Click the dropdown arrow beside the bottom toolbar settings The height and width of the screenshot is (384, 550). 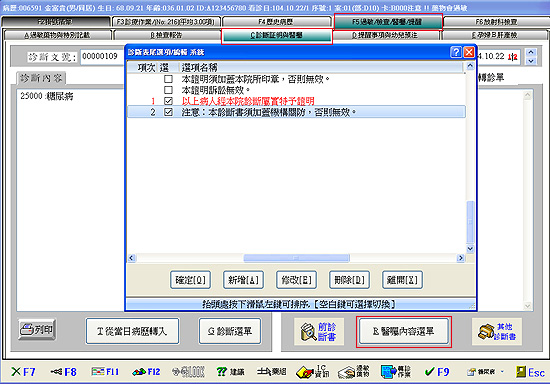[x=502, y=372]
